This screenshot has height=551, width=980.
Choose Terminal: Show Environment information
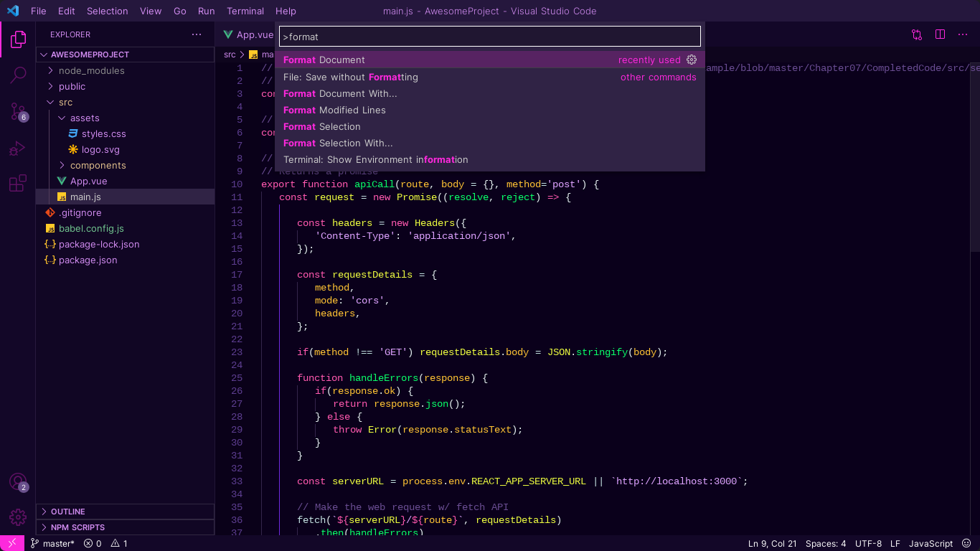point(490,159)
